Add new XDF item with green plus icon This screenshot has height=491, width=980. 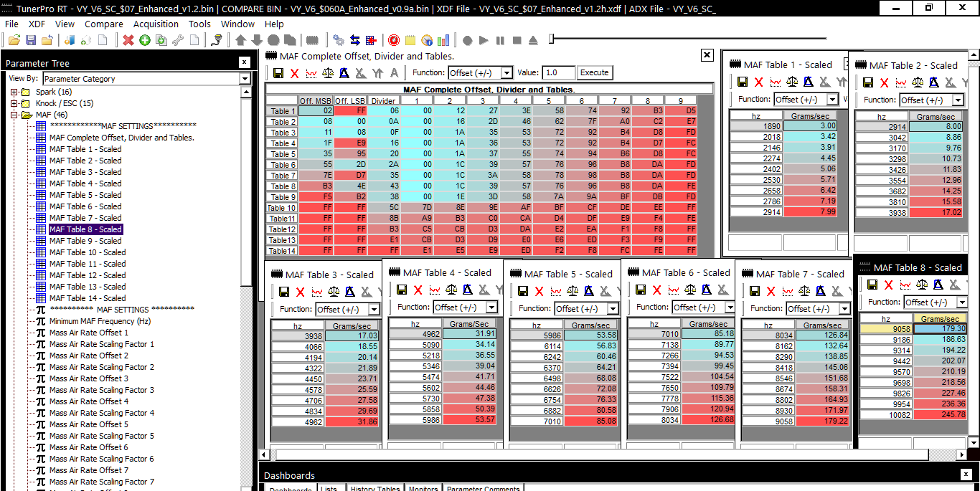145,40
